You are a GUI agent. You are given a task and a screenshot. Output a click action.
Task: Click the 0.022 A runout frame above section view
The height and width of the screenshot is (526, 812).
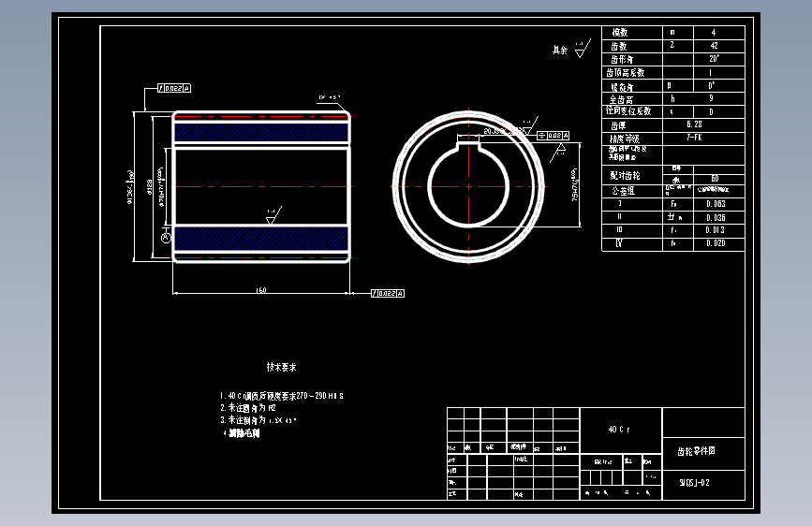[174, 89]
